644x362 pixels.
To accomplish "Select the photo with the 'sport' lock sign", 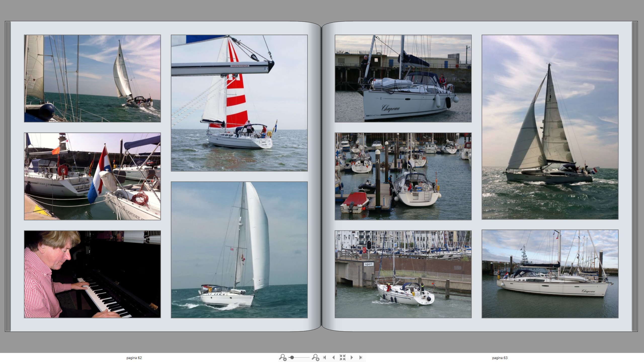I will coord(403,274).
